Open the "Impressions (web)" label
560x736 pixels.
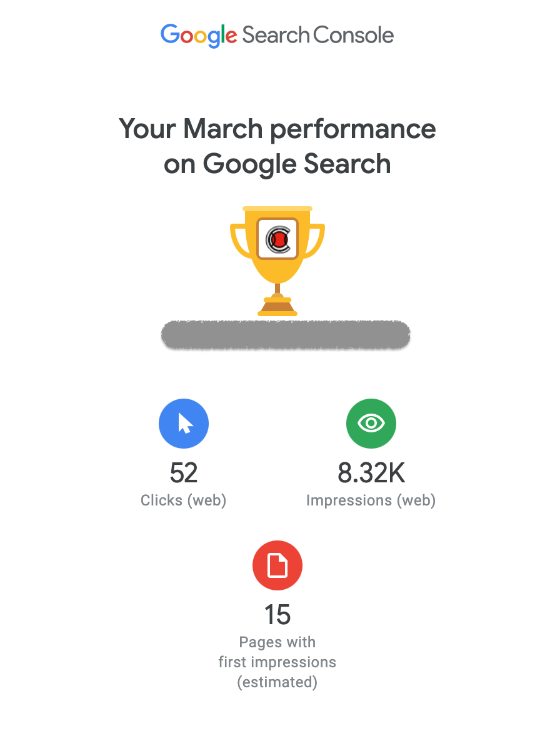(371, 500)
